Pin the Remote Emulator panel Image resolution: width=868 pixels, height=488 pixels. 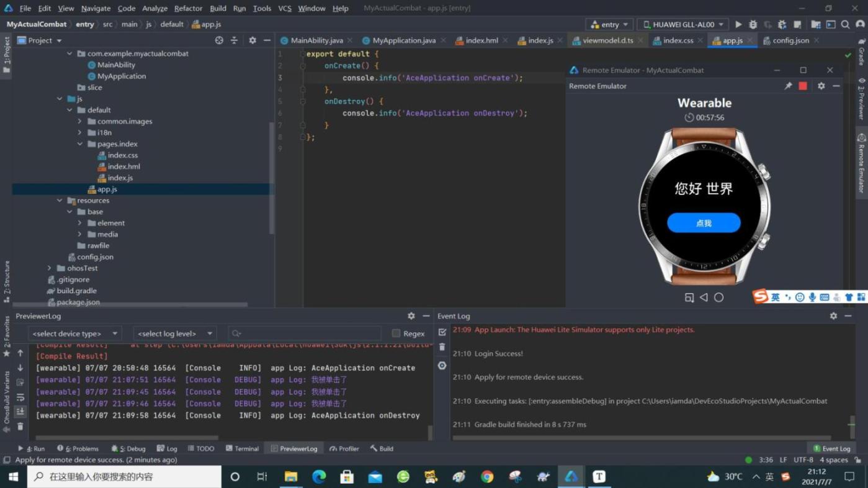point(788,86)
